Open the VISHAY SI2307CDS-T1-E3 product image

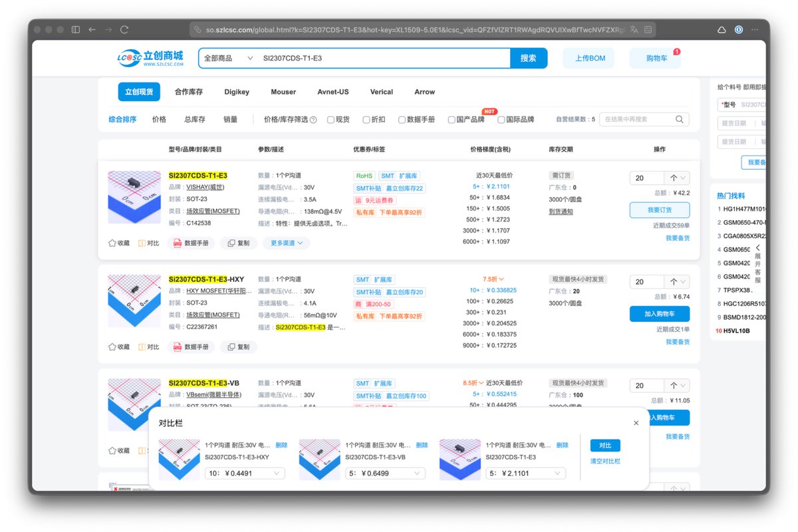[x=134, y=198]
